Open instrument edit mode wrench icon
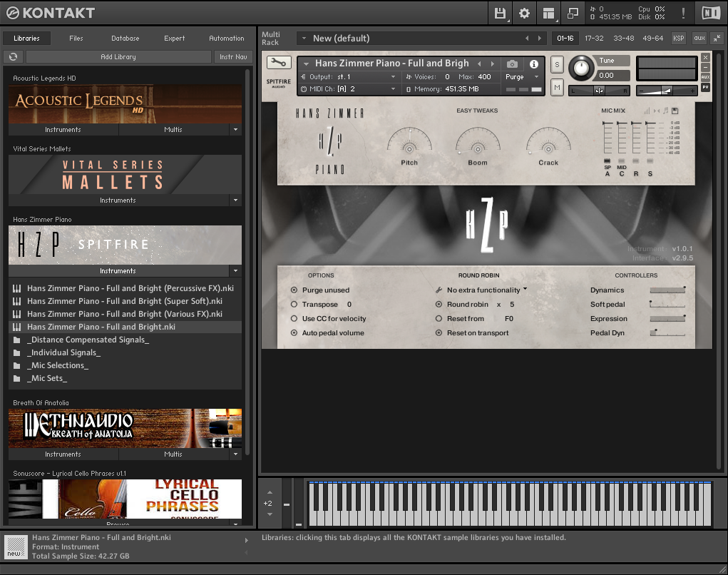The width and height of the screenshot is (728, 575). pos(279,62)
